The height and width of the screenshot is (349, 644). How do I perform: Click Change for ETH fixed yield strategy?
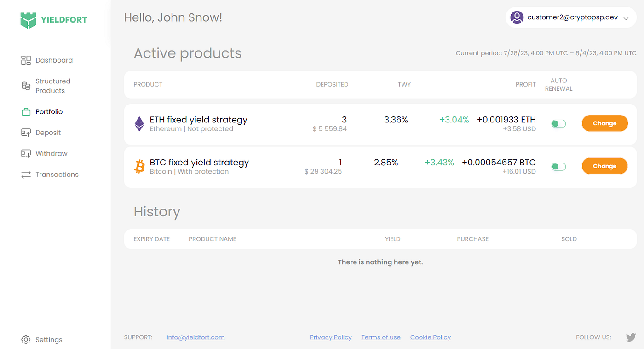pyautogui.click(x=604, y=123)
